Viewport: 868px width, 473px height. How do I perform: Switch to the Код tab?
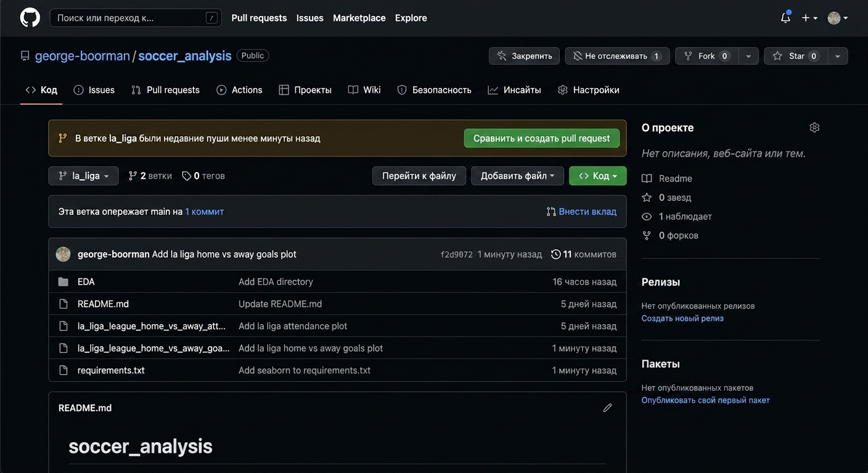coord(41,90)
